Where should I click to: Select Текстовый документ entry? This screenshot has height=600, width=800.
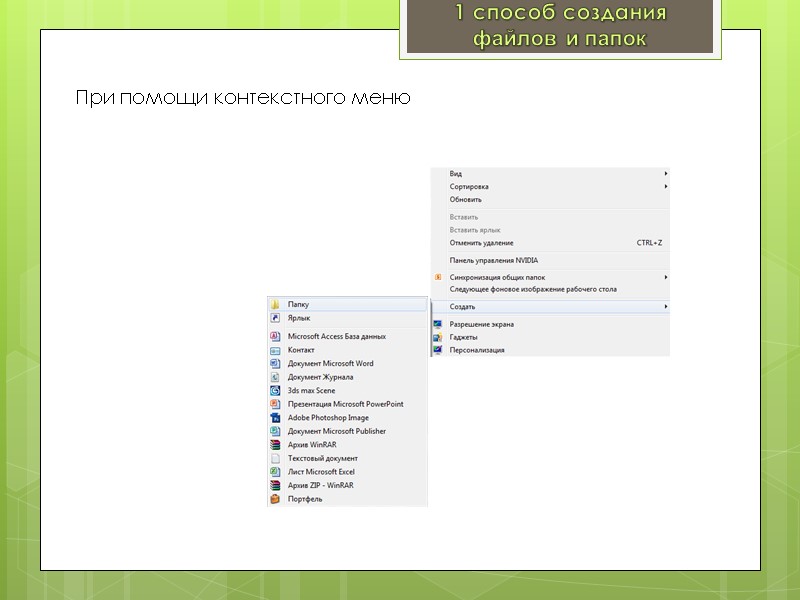coord(347,458)
